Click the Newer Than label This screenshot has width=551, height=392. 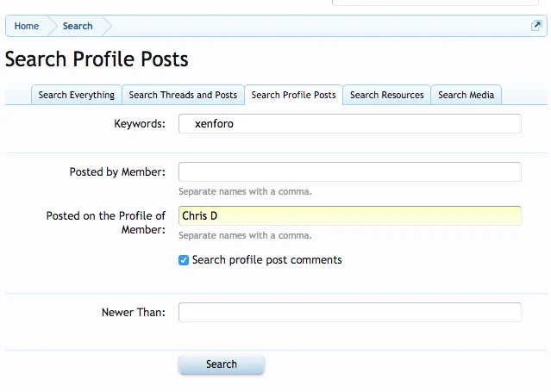tap(133, 313)
